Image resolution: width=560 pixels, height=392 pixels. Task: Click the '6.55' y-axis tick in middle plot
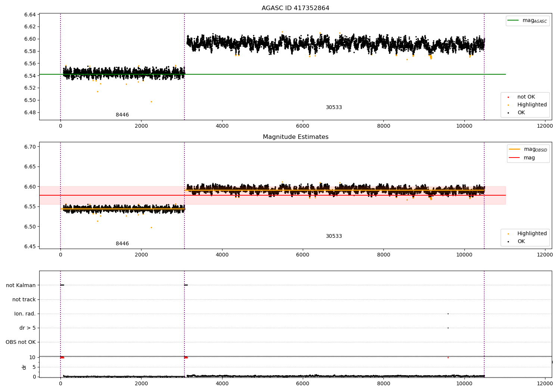point(30,206)
